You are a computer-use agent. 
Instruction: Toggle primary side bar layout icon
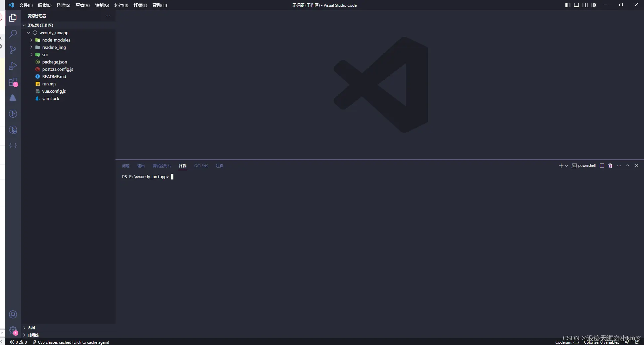[568, 5]
